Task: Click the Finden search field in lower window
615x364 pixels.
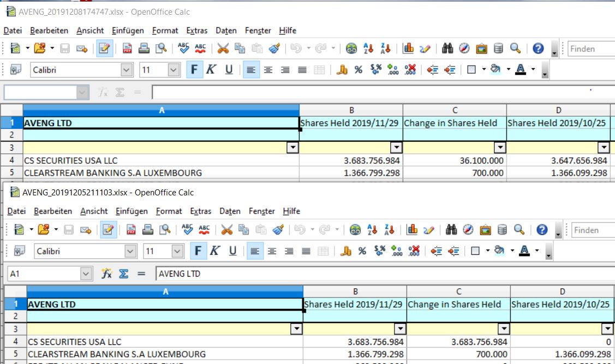Action: coord(592,230)
